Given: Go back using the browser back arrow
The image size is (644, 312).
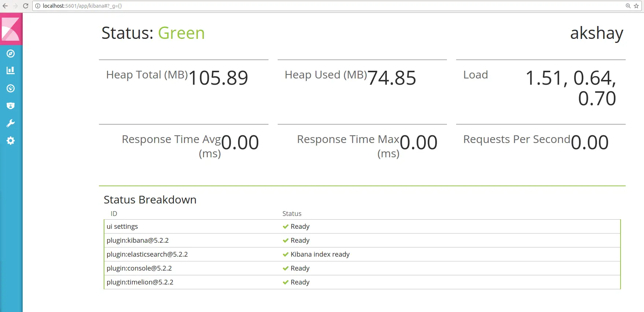Looking at the screenshot, I should point(5,6).
